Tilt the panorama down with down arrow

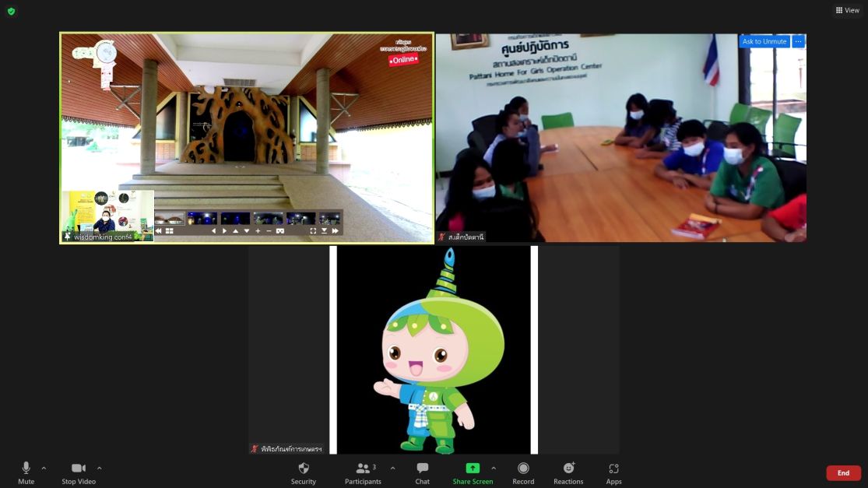tap(246, 231)
